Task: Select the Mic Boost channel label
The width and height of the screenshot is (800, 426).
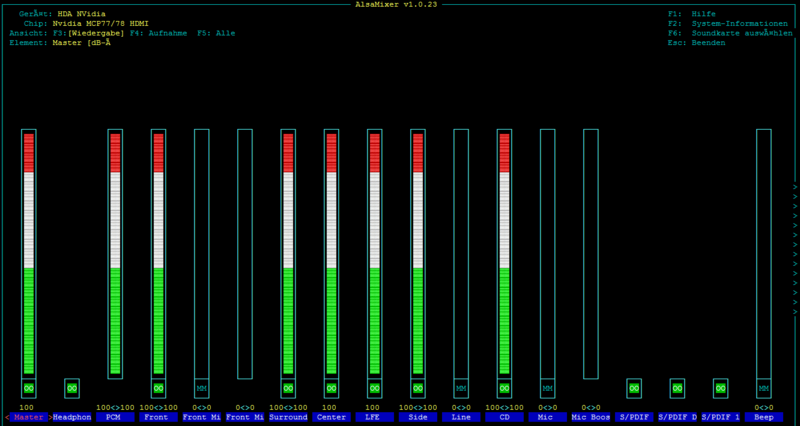Action: point(590,417)
